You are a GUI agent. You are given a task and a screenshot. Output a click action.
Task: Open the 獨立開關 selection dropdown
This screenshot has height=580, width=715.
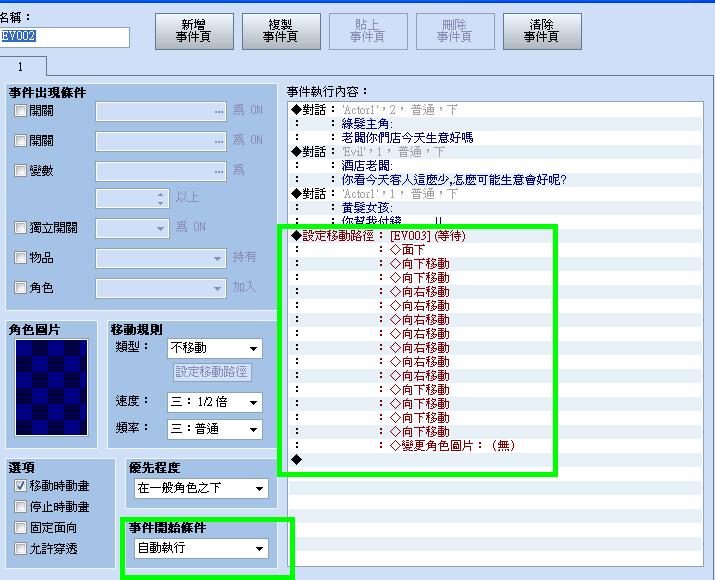pos(132,228)
